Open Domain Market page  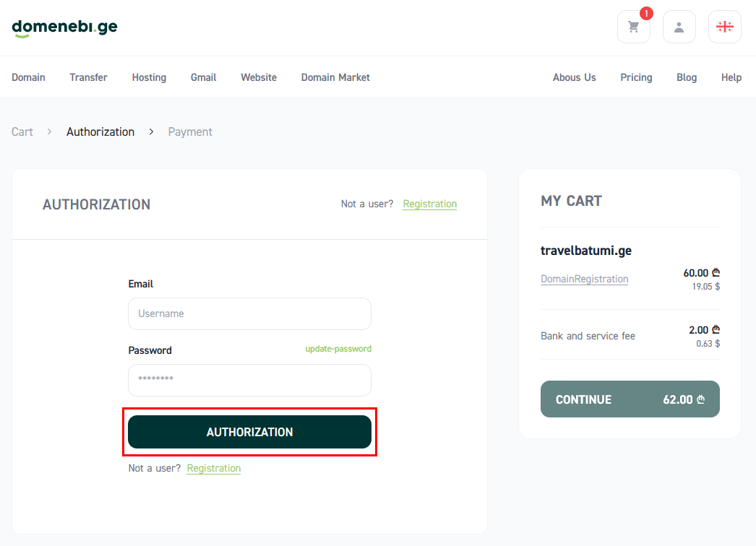pyautogui.click(x=335, y=77)
